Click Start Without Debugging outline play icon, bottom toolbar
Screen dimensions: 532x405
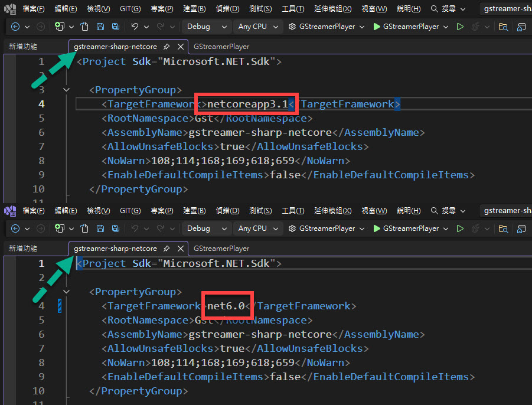(x=460, y=228)
